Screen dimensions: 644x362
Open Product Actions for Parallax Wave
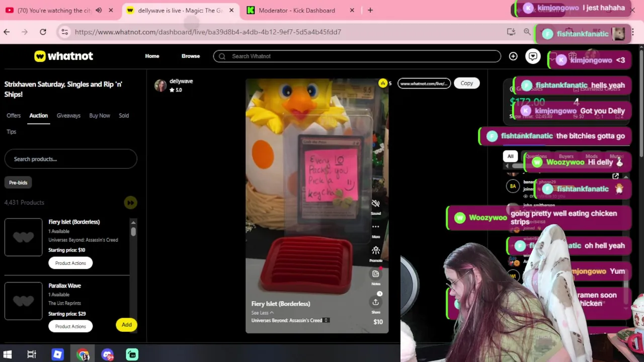click(x=70, y=326)
